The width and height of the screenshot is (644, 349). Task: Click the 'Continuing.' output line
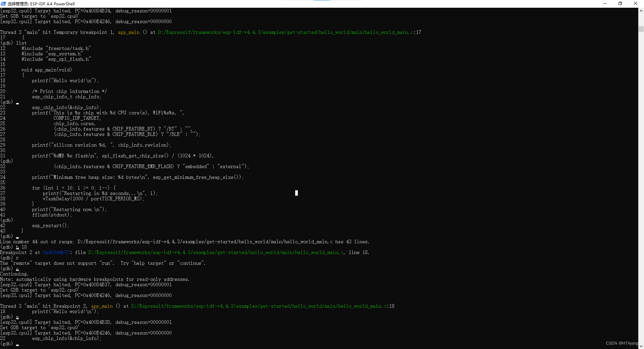click(x=14, y=274)
